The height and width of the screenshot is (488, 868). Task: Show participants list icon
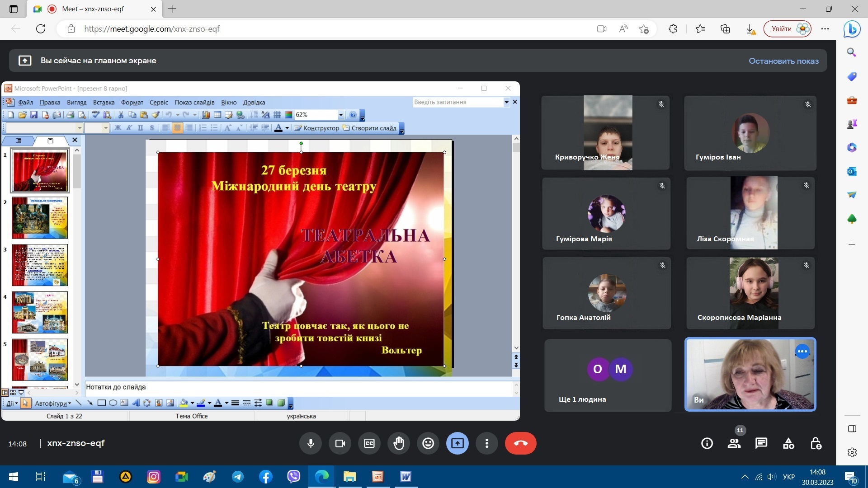(x=734, y=443)
